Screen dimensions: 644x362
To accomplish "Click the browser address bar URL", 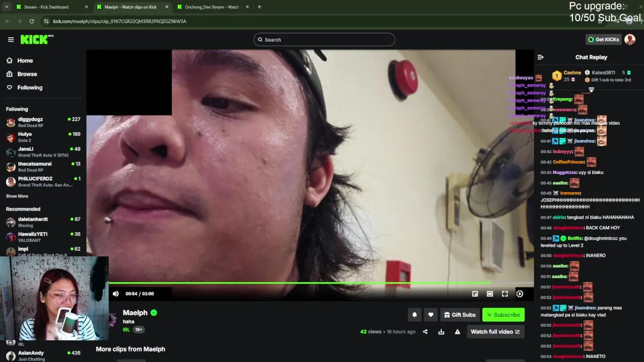I will point(120,21).
